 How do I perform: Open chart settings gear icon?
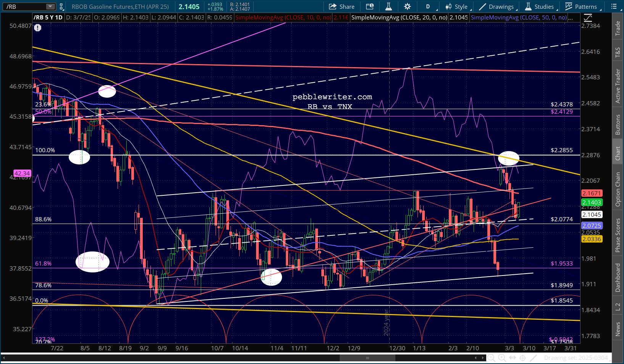point(408,6)
